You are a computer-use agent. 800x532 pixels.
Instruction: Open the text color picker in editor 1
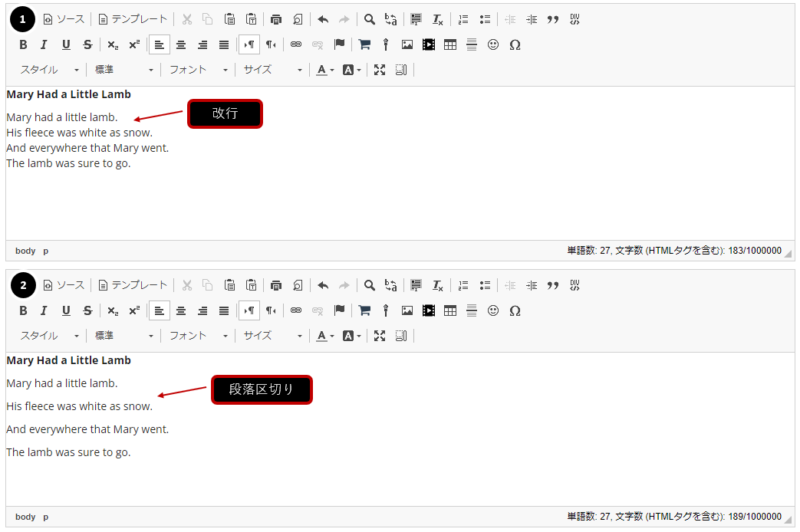[x=325, y=70]
